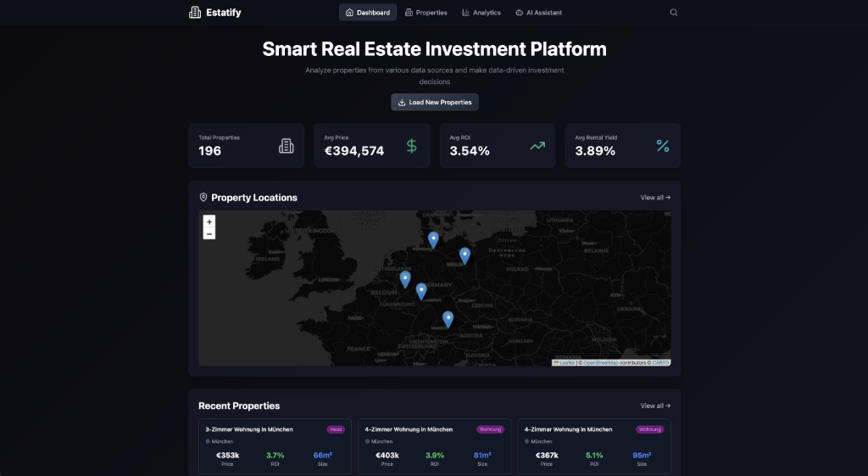Viewport: 868px width, 476px height.
Task: Open the OpenStreetMap attribution link
Action: click(x=601, y=362)
